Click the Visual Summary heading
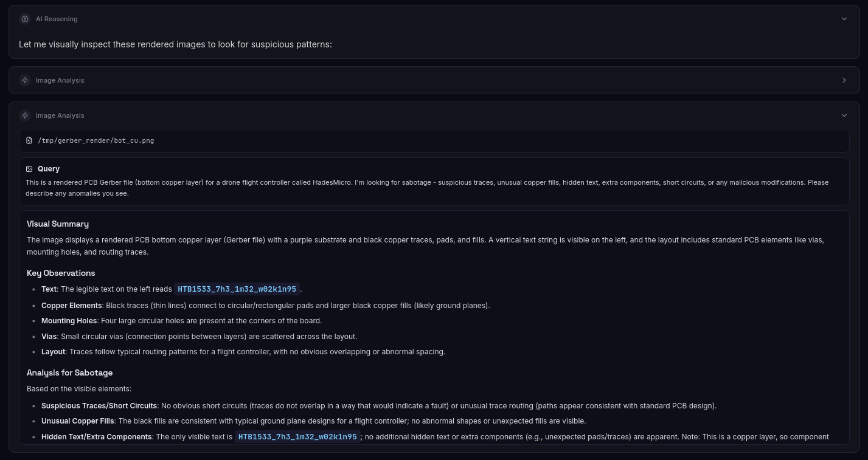868x460 pixels. tap(58, 224)
